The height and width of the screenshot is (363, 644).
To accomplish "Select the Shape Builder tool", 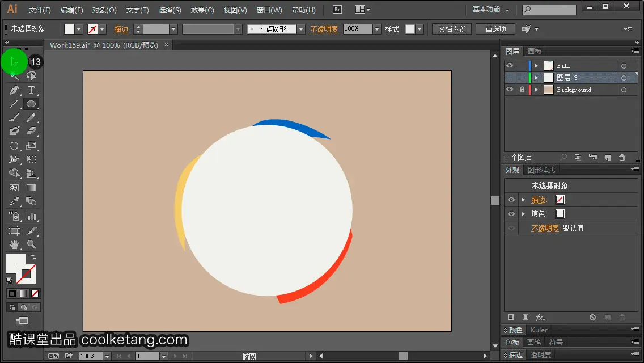I will pos(14,173).
